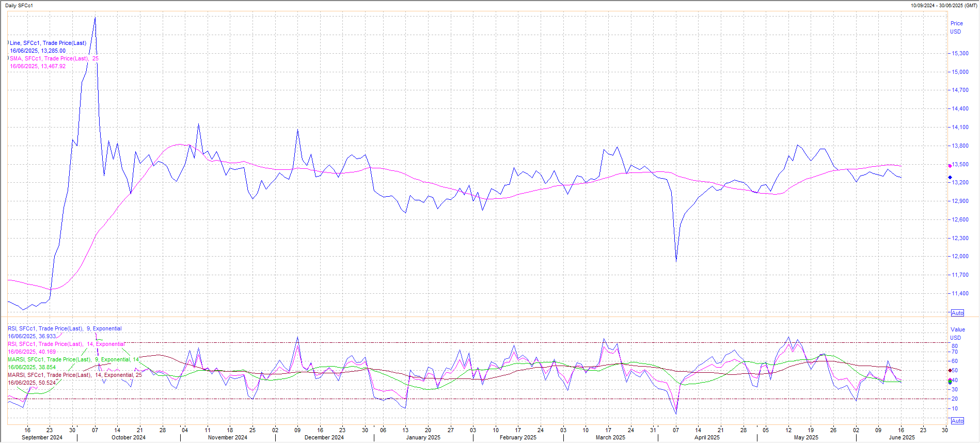
Task: Select legend 'RSI, SFCc1, Trade Price(Last), 9, Exponential'
Action: coord(65,329)
